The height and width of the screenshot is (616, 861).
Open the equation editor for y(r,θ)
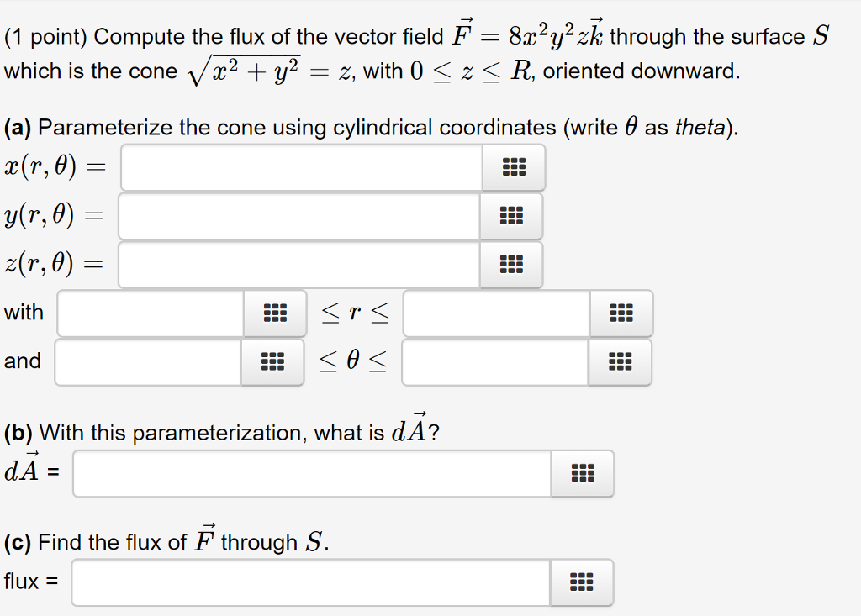(514, 215)
